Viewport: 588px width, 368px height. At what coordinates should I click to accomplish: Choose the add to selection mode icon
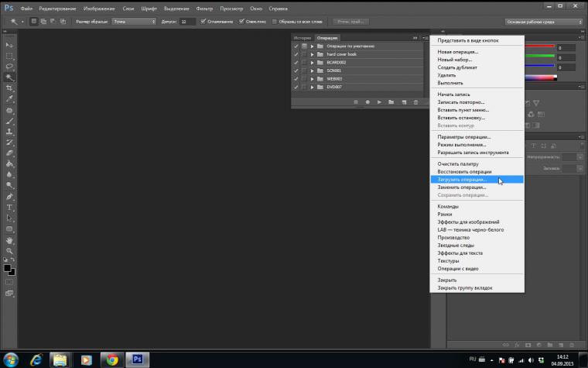(x=43, y=22)
